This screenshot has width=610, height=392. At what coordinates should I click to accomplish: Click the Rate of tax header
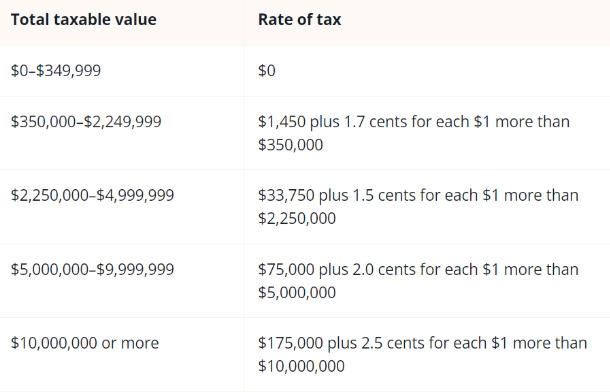click(300, 19)
